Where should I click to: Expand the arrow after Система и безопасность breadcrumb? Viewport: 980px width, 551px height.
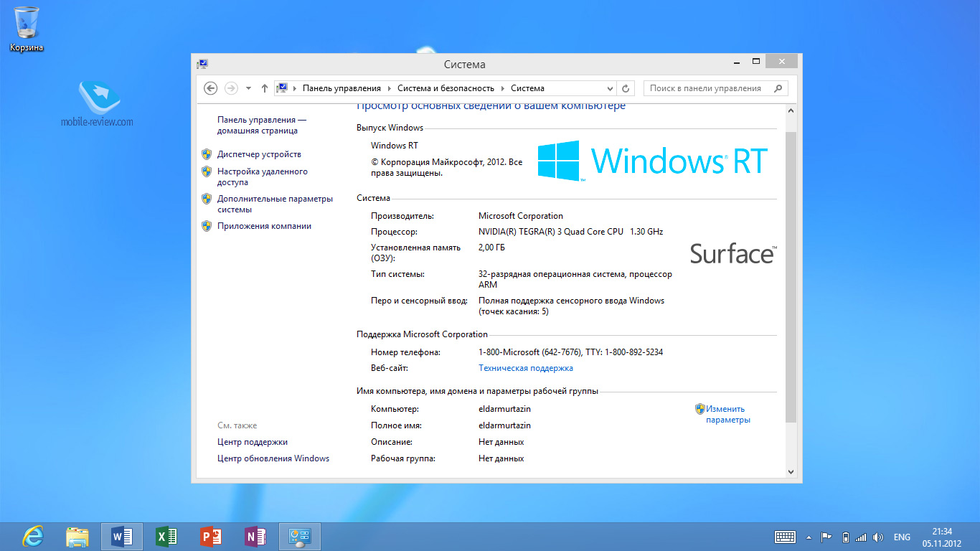tap(503, 88)
